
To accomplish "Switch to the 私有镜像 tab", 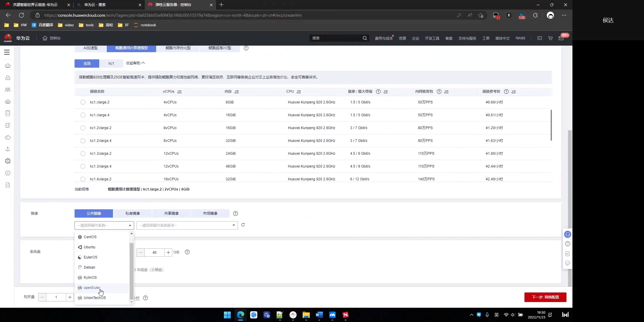I will point(133,213).
